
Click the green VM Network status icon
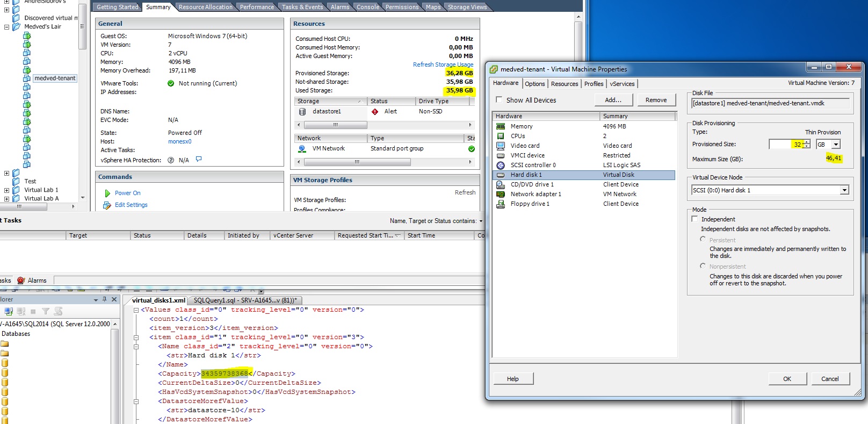coord(471,149)
